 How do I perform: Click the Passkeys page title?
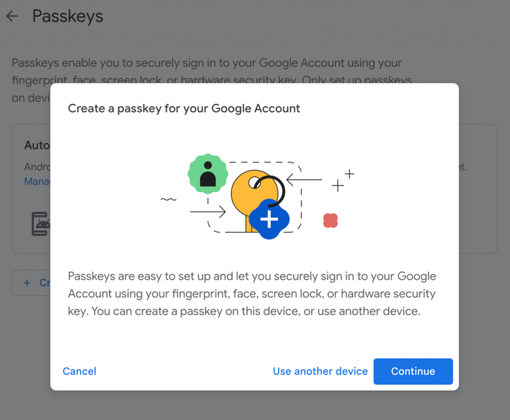click(x=68, y=16)
